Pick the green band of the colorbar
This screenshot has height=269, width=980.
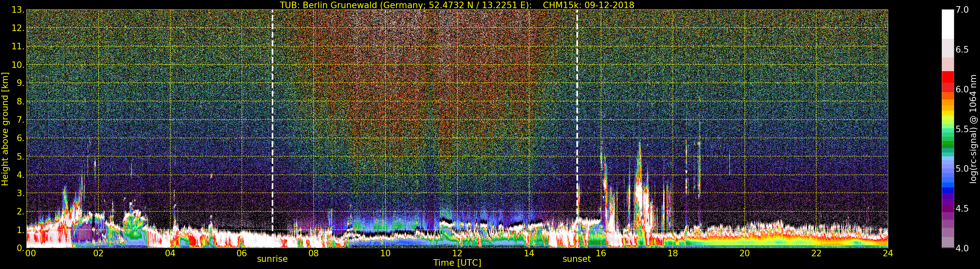948,145
